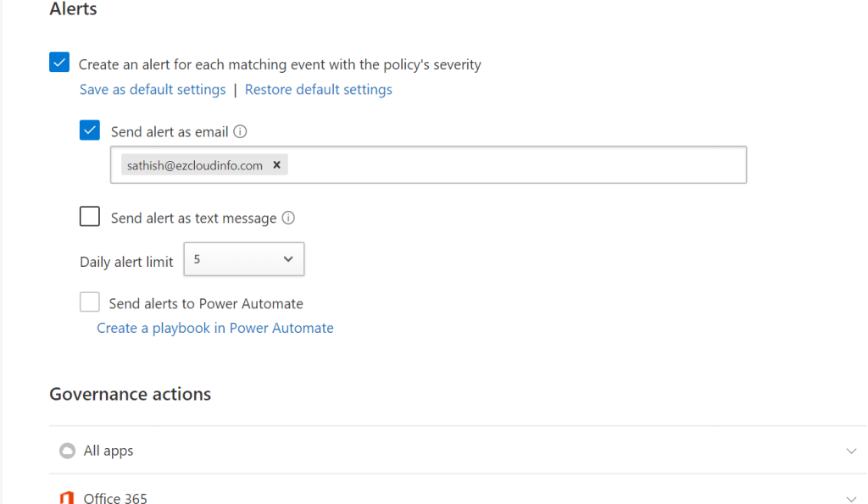Uncheck Create an alert for each matching event

59,63
